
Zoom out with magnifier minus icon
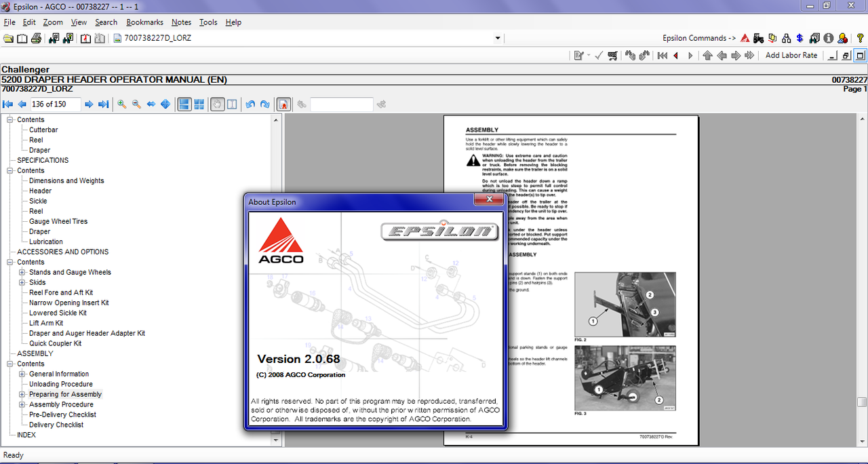tap(136, 104)
